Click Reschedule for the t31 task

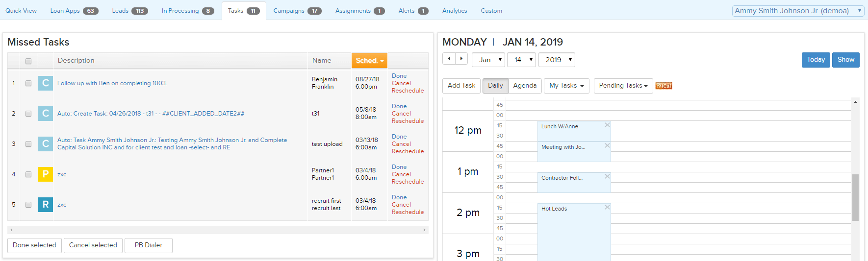click(x=408, y=121)
